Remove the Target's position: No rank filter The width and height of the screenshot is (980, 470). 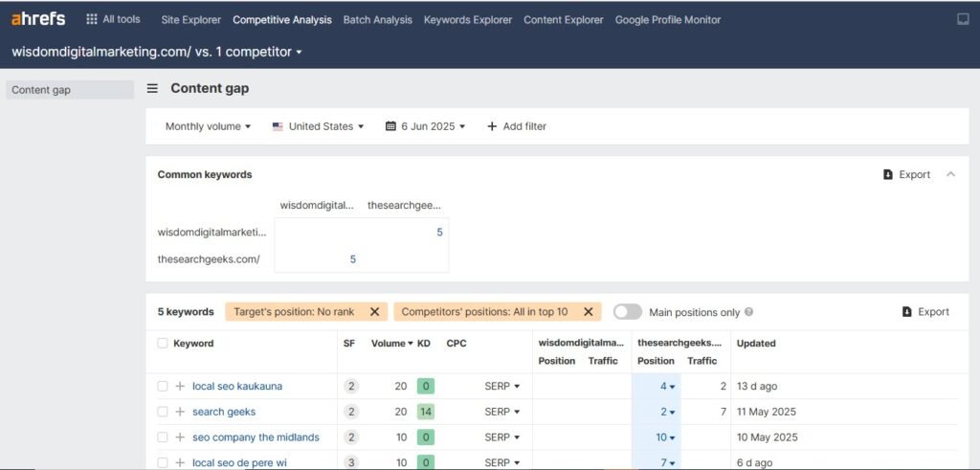(374, 312)
